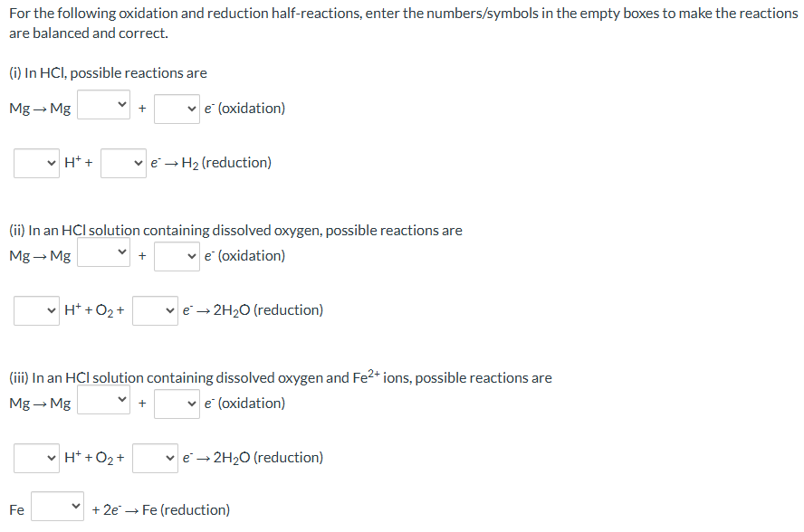Open the electron dropdown before e⁻ → 2H₂O in part (iii)
Viewport: 804px width, 532px height.
coord(155,457)
